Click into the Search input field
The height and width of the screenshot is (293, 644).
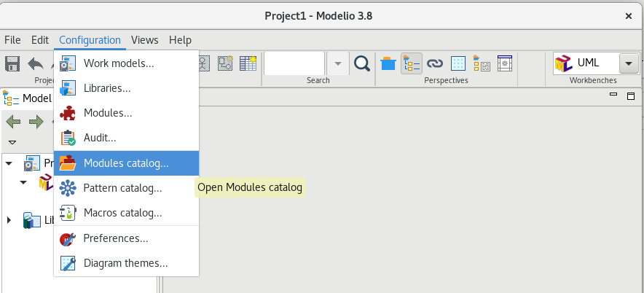294,63
